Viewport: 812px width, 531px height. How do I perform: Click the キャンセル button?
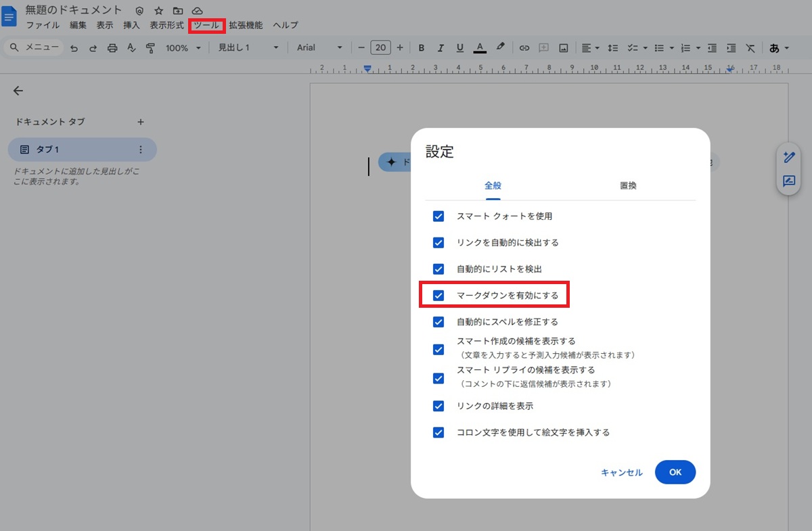point(621,473)
